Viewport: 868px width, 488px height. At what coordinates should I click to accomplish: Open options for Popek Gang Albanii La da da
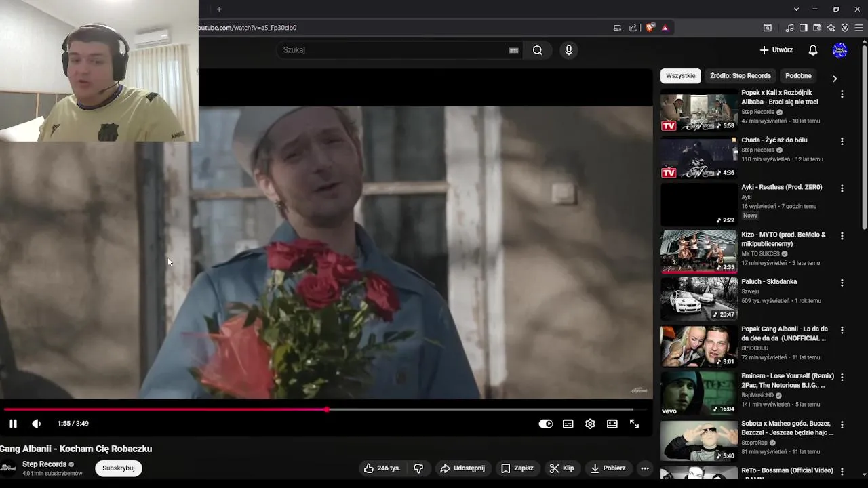842,330
